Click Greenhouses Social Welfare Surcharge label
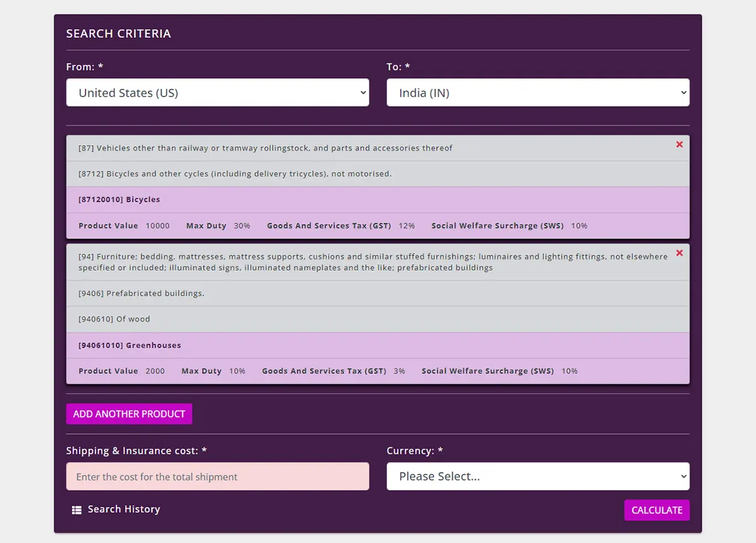 (x=488, y=371)
